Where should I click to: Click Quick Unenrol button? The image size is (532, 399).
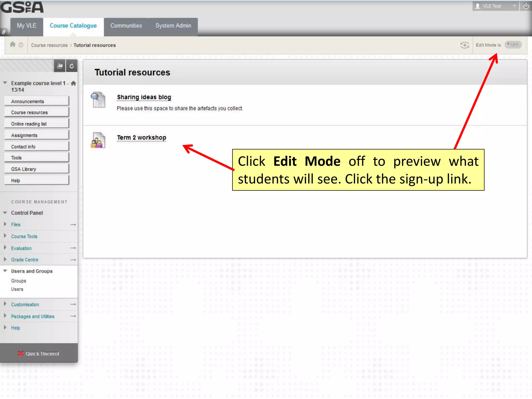click(39, 354)
